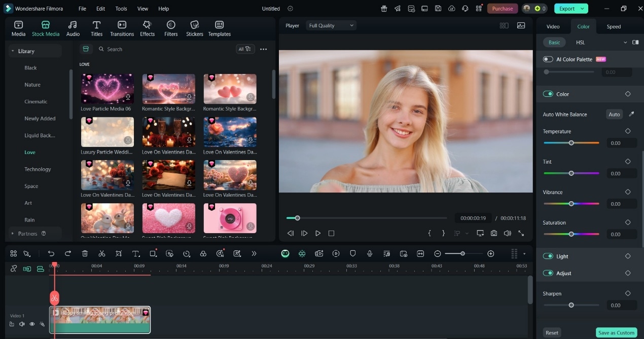Lock the Video 1 track

point(12,324)
